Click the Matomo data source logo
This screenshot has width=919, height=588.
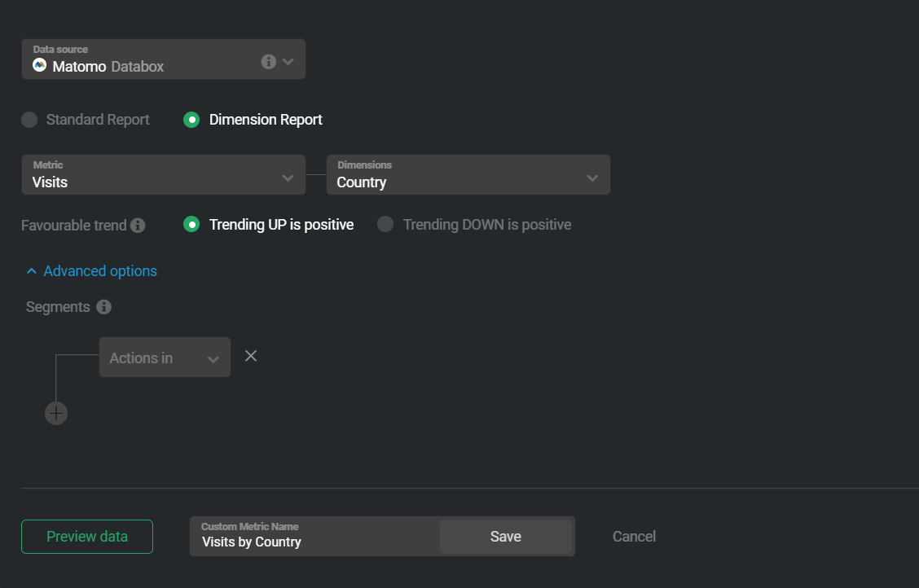coord(38,65)
